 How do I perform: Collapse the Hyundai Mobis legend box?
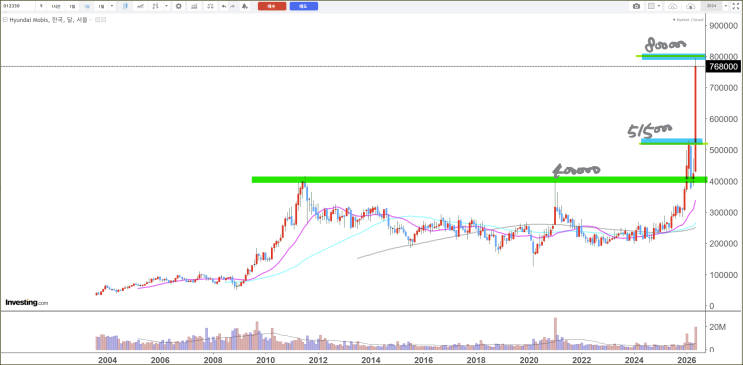(5, 20)
